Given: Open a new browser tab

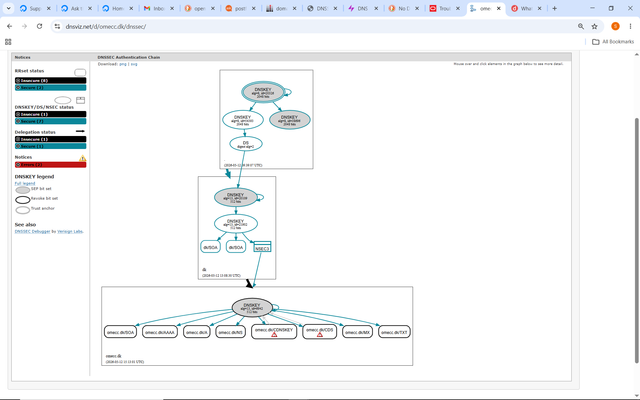Looking at the screenshot, I should pos(554,8).
